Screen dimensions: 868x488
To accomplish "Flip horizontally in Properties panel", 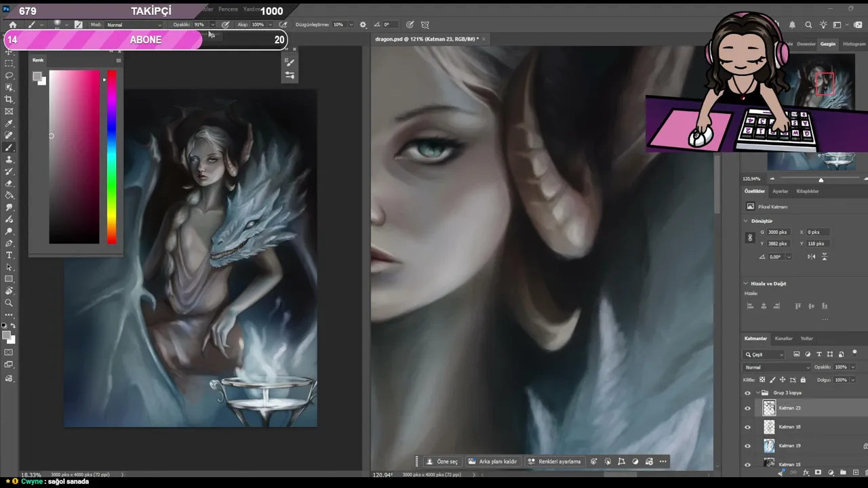I will pyautogui.click(x=812, y=257).
